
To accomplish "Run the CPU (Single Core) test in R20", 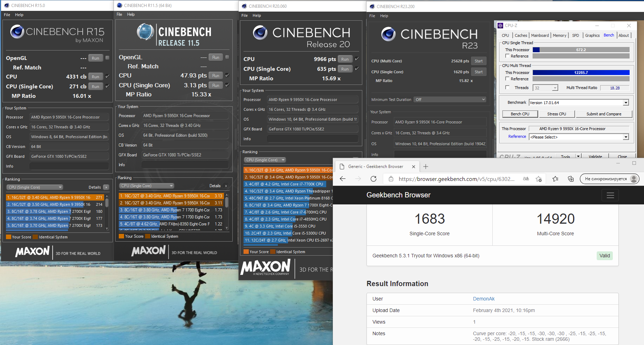I will (x=345, y=69).
